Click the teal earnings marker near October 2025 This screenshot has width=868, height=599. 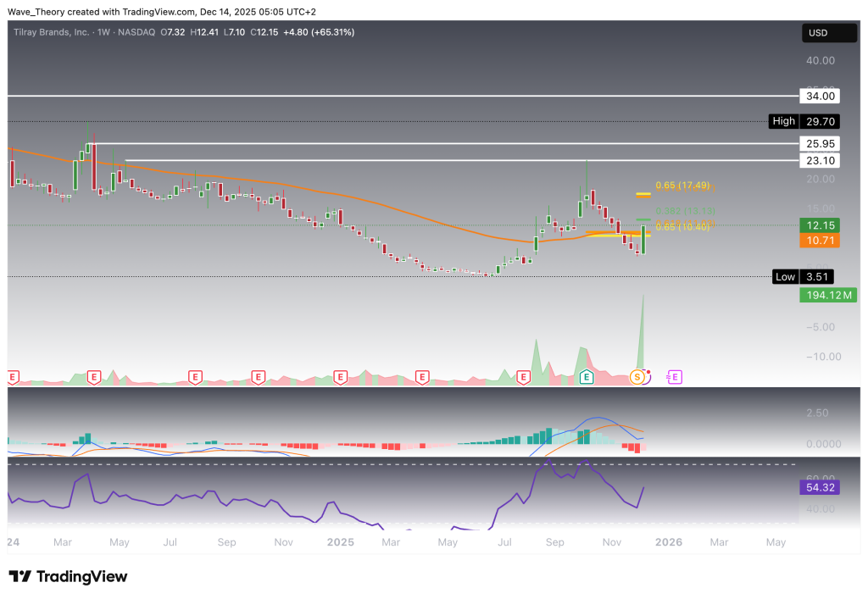pos(586,376)
